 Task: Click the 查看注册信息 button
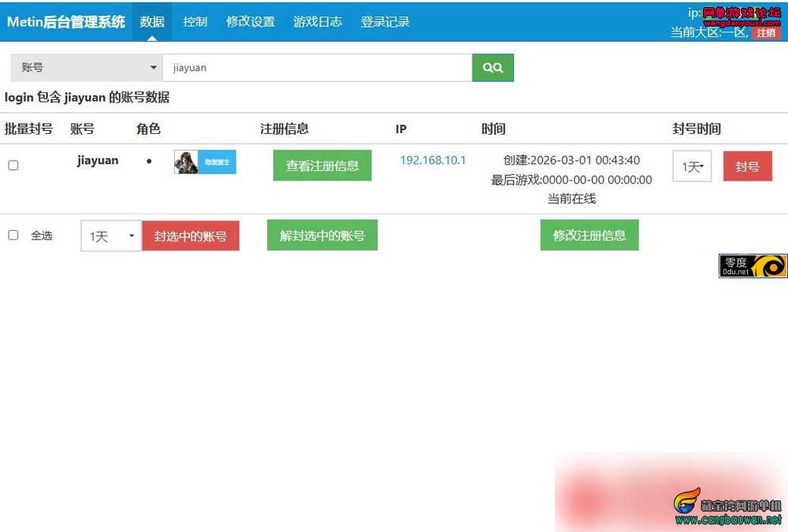pos(322,166)
